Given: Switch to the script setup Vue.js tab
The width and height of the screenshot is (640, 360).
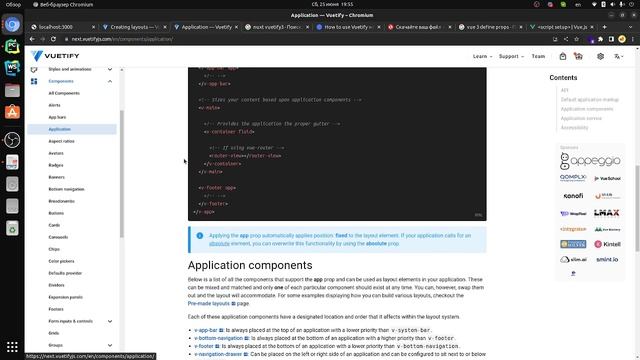Looking at the screenshot, I should tap(562, 27).
